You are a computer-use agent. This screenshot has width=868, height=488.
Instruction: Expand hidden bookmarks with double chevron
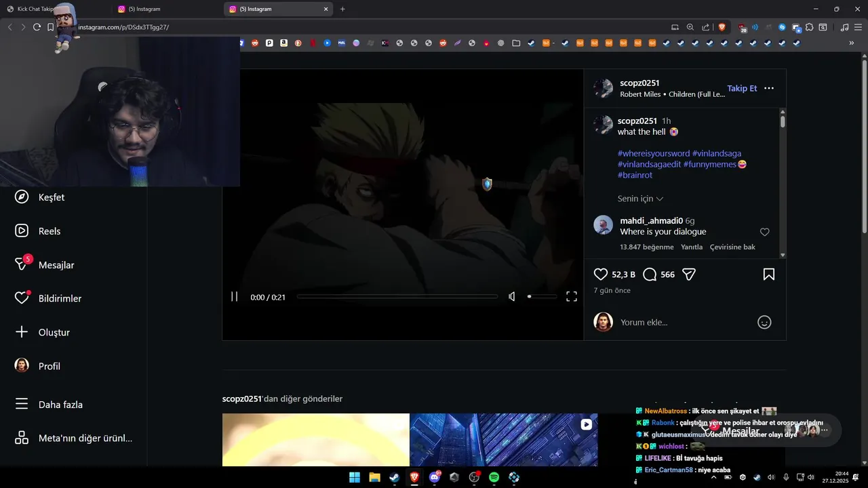pyautogui.click(x=852, y=43)
